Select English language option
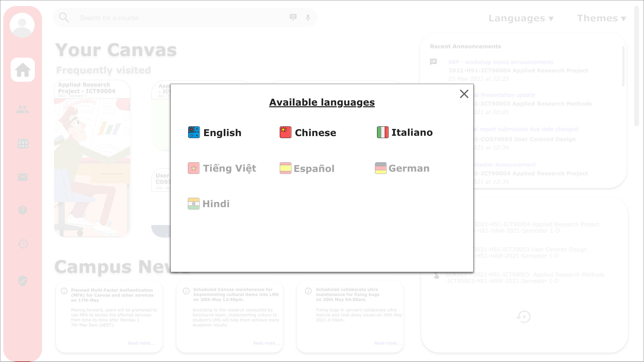This screenshot has width=644, height=362. tap(215, 132)
